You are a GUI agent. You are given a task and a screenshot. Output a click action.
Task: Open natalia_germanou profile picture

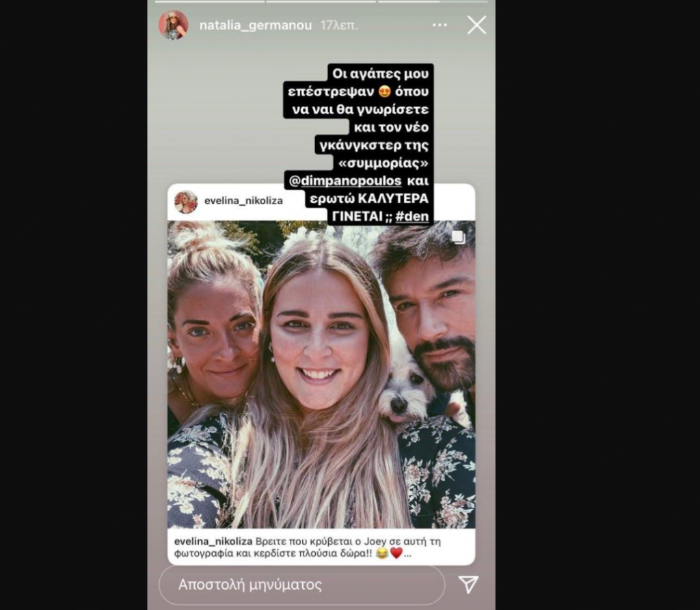(x=174, y=25)
